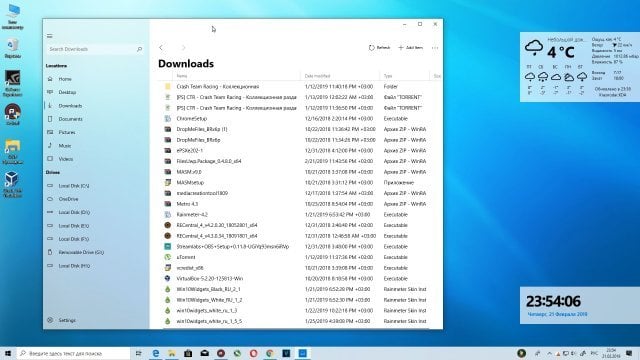Click the Refresh button
The width and height of the screenshot is (640, 360).
(379, 48)
